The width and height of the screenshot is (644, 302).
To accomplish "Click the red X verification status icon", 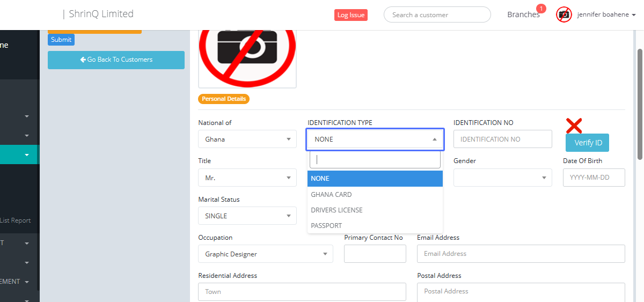I will pos(574,126).
